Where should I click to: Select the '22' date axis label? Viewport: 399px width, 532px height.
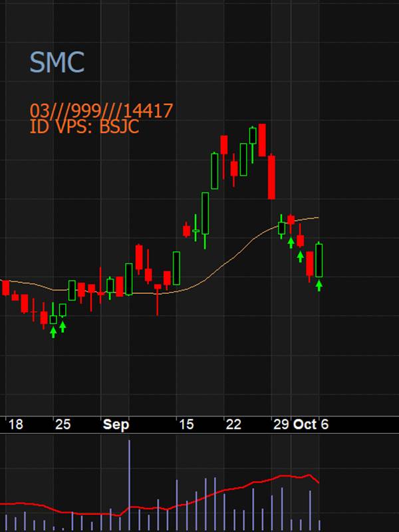click(233, 424)
